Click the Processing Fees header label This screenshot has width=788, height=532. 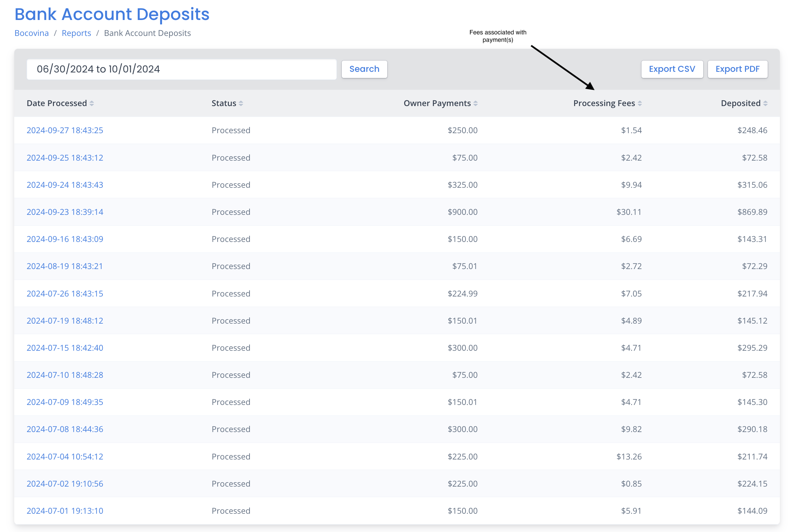[604, 103]
